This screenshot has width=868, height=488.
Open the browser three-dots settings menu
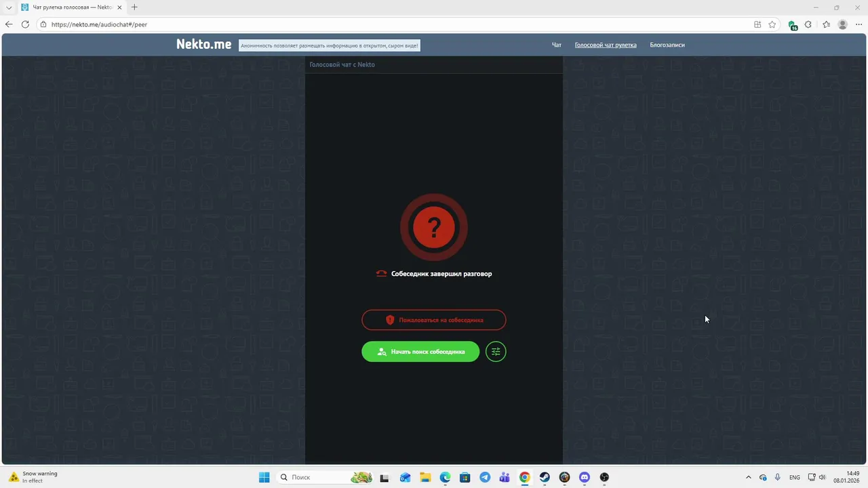pos(859,24)
